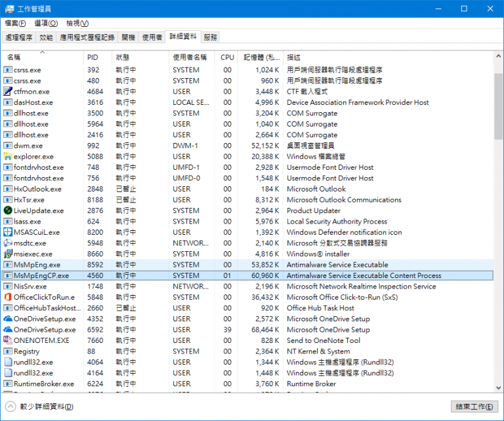
Task: Sort by the CPU column header
Action: click(x=226, y=57)
